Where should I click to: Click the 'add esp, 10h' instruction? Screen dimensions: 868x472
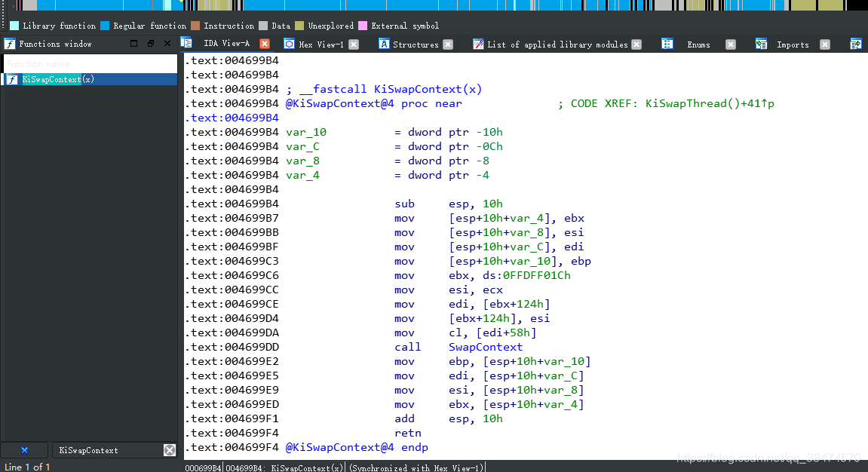[449, 418]
